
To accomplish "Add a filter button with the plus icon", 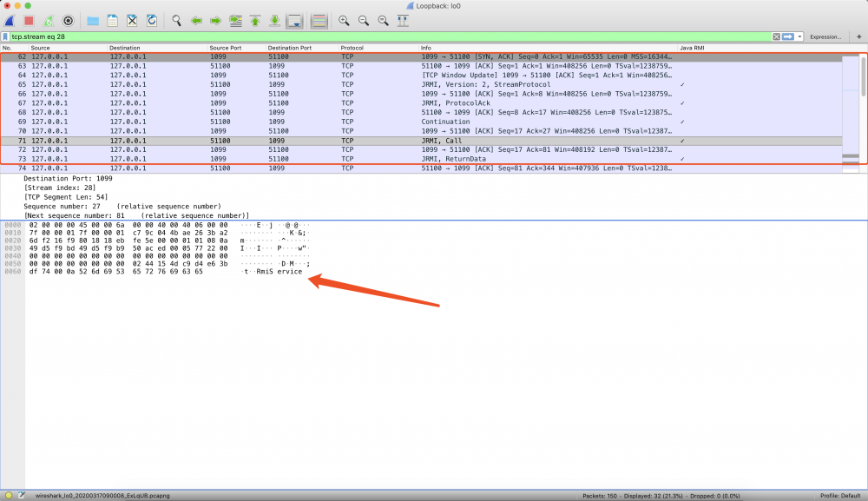I will coord(858,36).
